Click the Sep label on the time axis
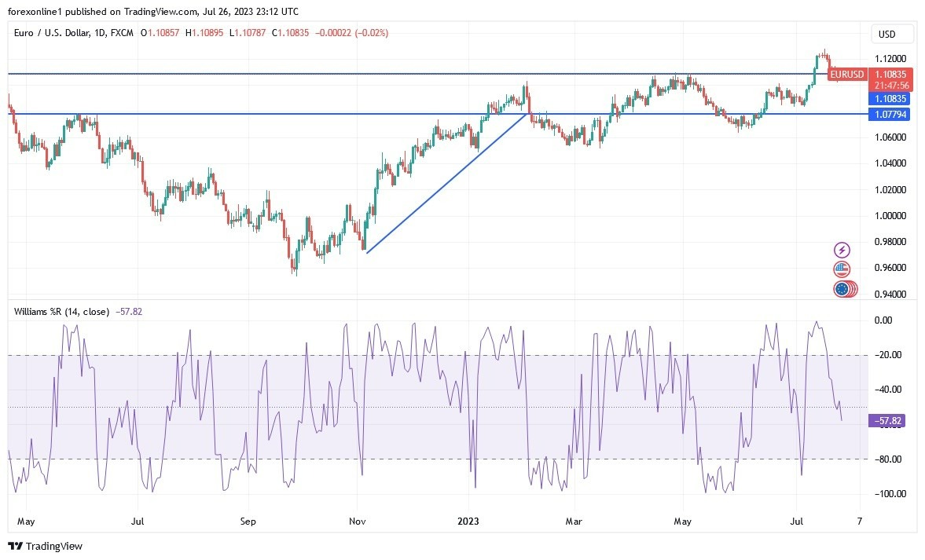The width and height of the screenshot is (925, 560). (x=248, y=521)
